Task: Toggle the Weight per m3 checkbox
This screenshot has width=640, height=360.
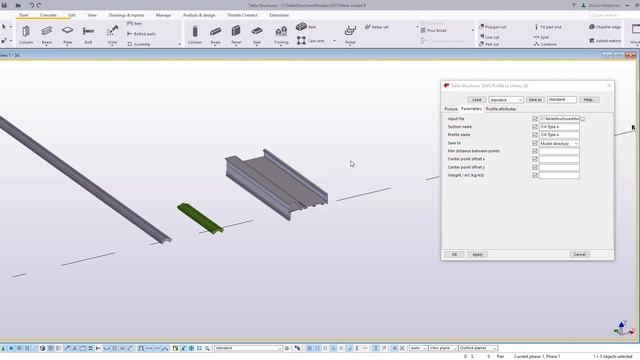Action: [x=535, y=176]
